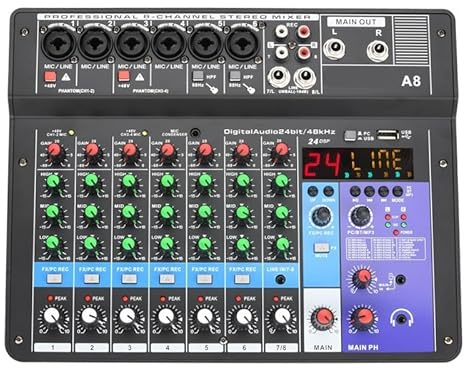Click the USB trident symbol
464x369 pixels.
[x=406, y=137]
